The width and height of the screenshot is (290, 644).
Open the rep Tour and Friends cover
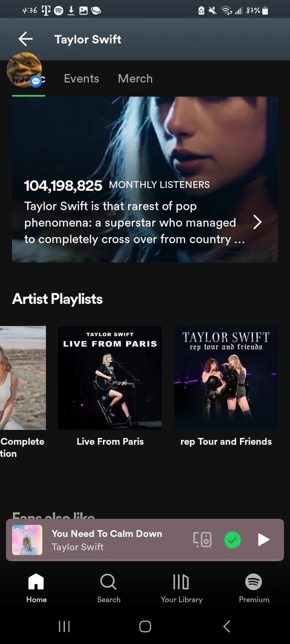[x=226, y=378]
